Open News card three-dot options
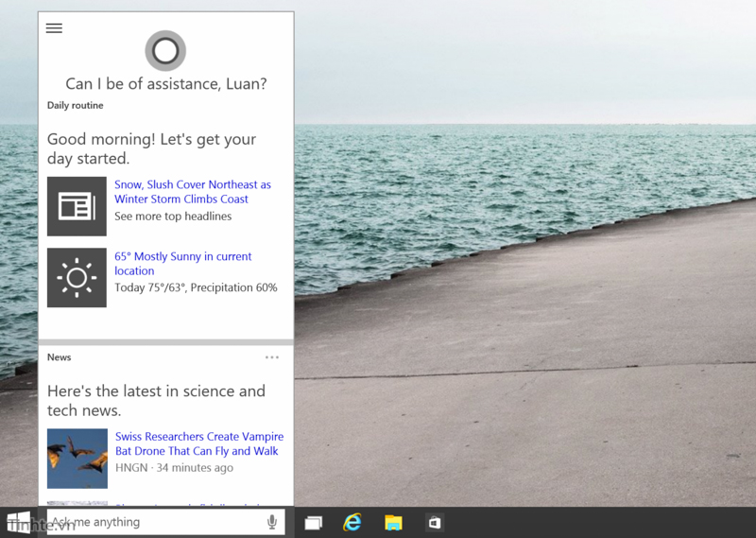756x538 pixels. coord(272,357)
